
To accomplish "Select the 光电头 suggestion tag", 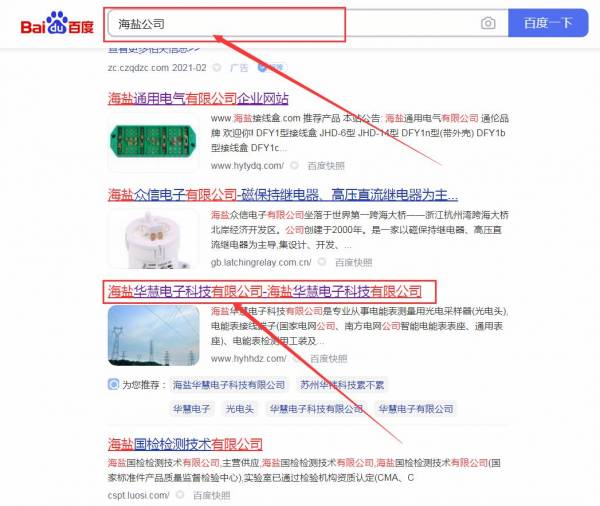I will [x=240, y=409].
